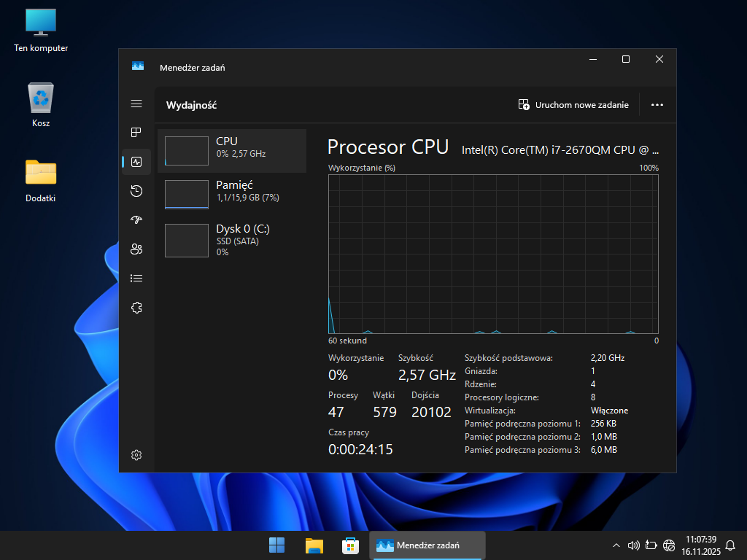Go to the Users page icon
The image size is (747, 560).
tap(136, 249)
